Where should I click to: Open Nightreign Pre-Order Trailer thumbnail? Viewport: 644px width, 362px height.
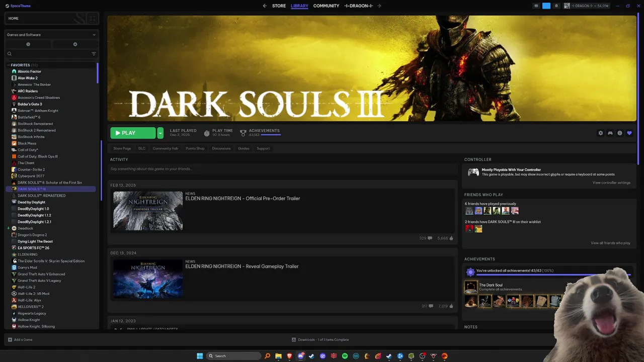pyautogui.click(x=148, y=211)
